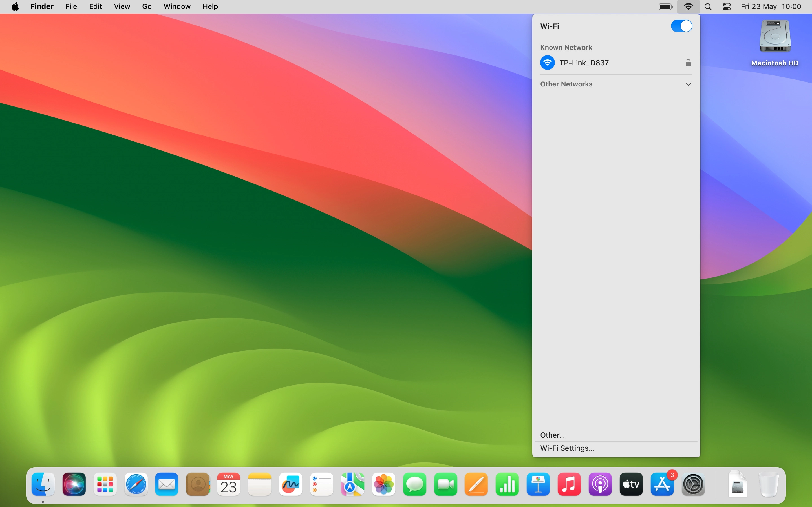Image resolution: width=812 pixels, height=507 pixels.
Task: Click the battery status icon
Action: (665, 7)
